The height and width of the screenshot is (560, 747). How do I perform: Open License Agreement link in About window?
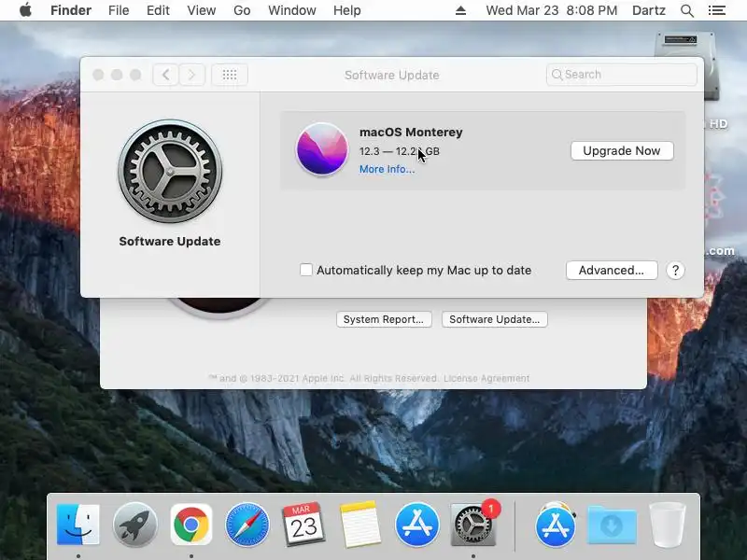(486, 378)
